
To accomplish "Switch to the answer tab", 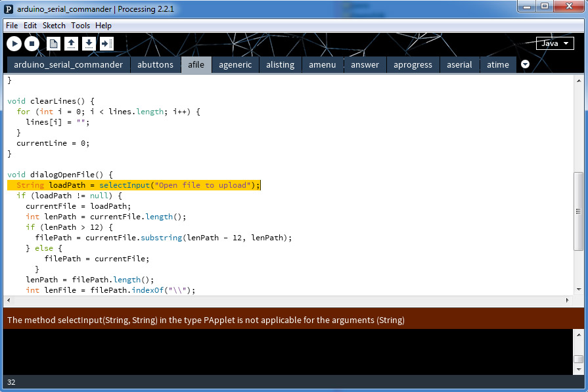I will [365, 65].
